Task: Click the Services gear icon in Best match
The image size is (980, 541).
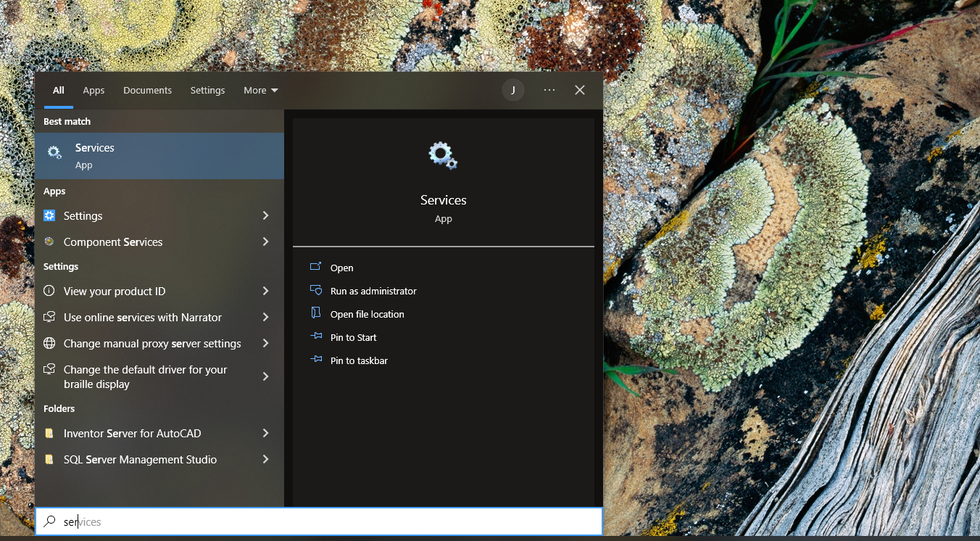Action: click(54, 153)
